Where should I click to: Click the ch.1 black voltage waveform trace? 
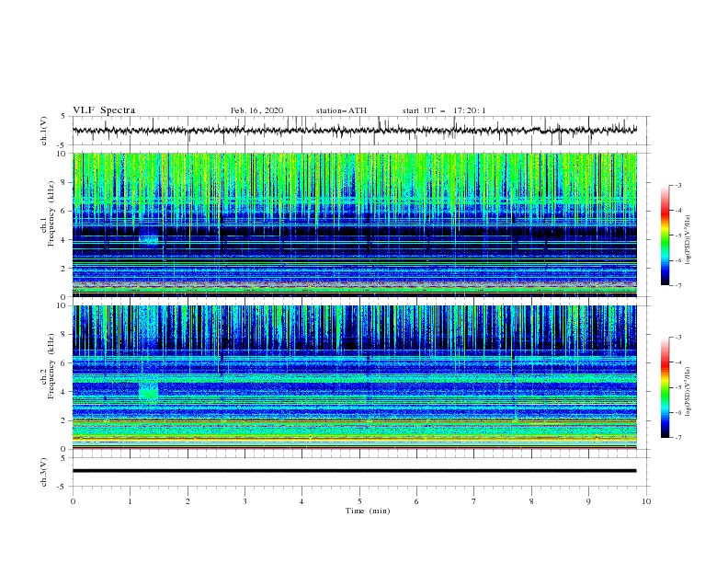pyautogui.click(x=354, y=131)
